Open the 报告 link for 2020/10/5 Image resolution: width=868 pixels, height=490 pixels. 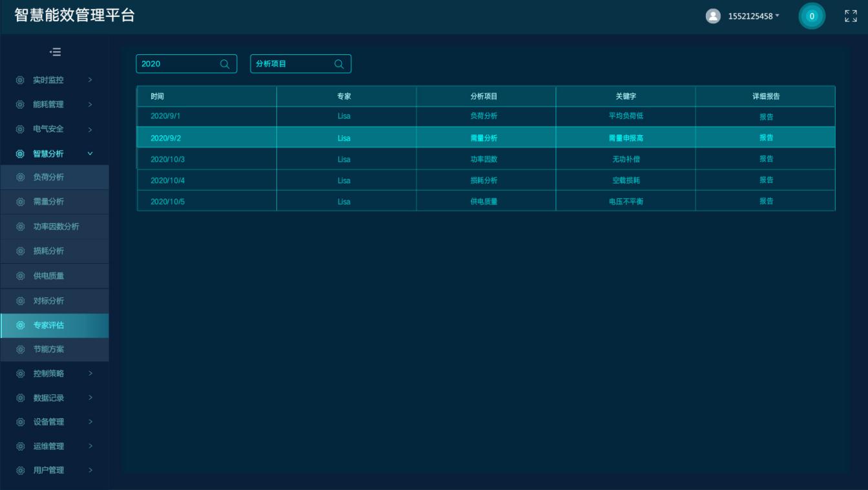click(x=766, y=202)
